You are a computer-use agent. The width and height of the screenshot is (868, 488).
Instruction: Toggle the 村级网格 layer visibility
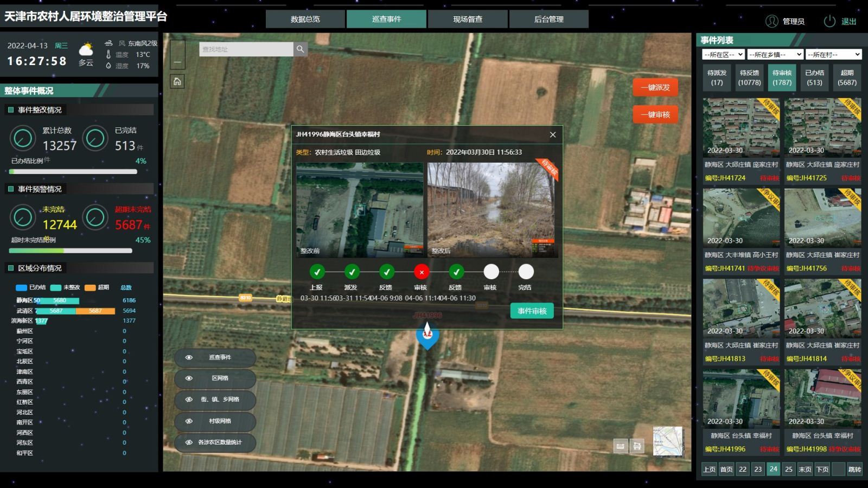pyautogui.click(x=189, y=421)
